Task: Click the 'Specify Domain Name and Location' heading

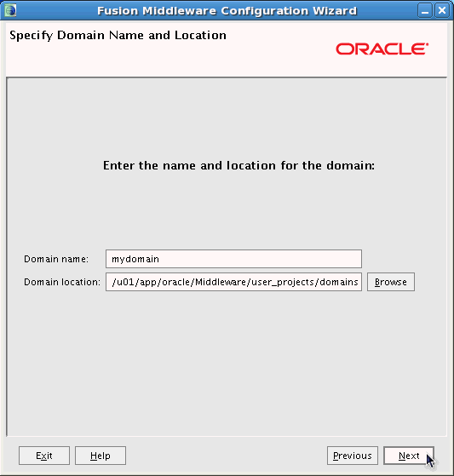Action: pyautogui.click(x=118, y=36)
